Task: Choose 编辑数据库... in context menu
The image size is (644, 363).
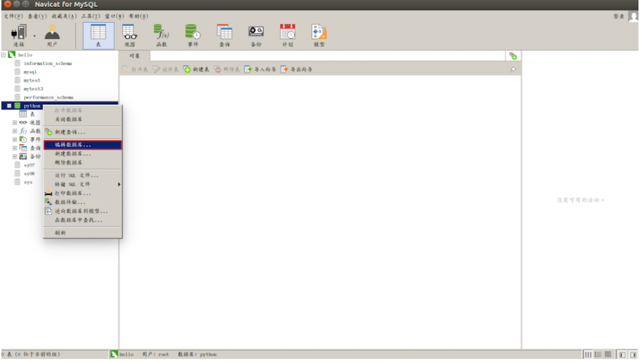Action: 82,145
